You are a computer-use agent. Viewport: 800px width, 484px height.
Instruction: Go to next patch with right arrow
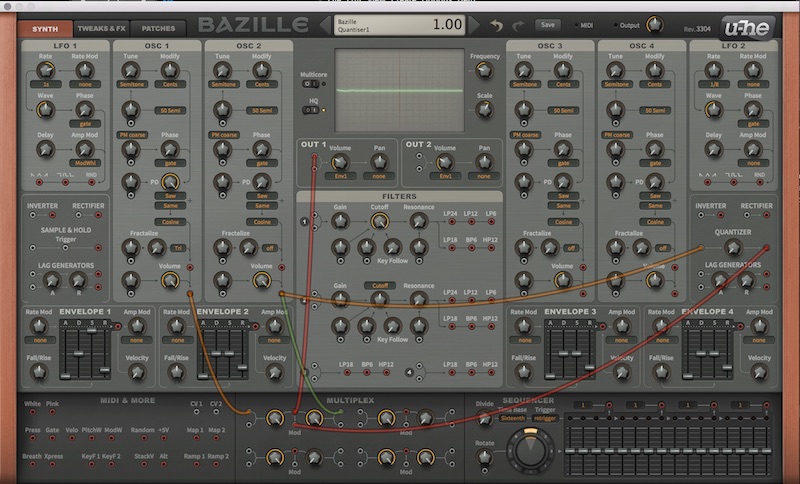click(473, 24)
